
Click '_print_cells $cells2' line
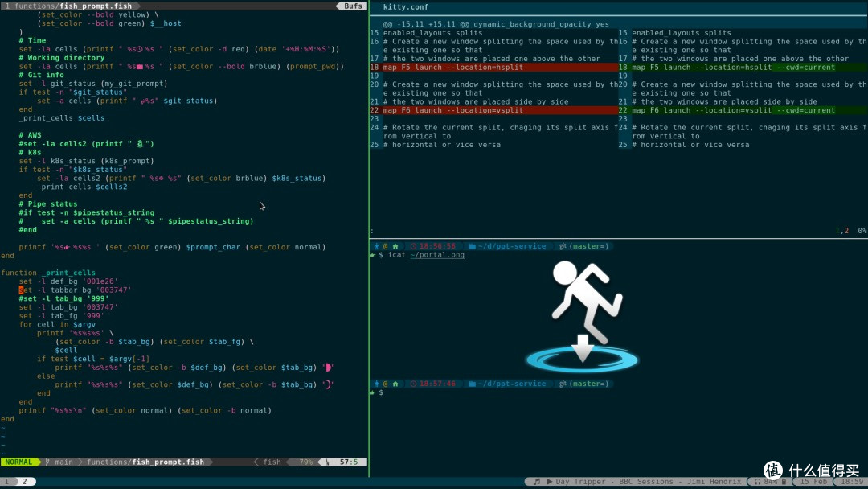(82, 187)
